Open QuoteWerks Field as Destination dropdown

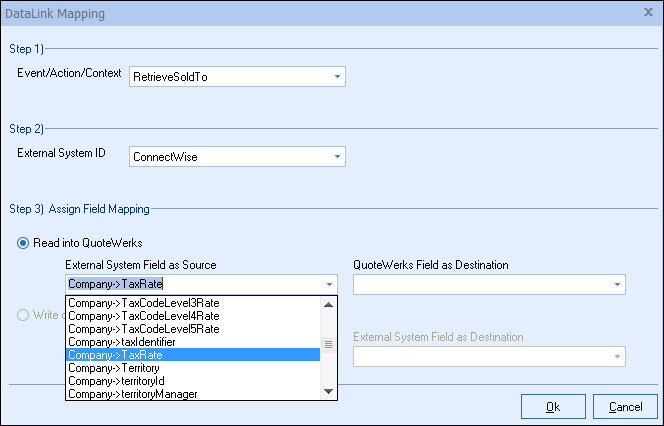tap(617, 285)
